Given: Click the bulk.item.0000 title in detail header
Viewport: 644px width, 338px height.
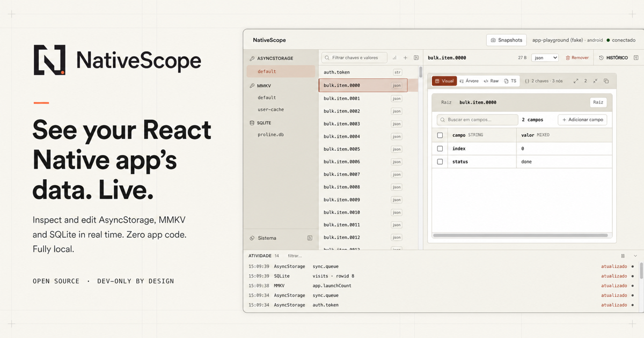Looking at the screenshot, I should coord(447,58).
